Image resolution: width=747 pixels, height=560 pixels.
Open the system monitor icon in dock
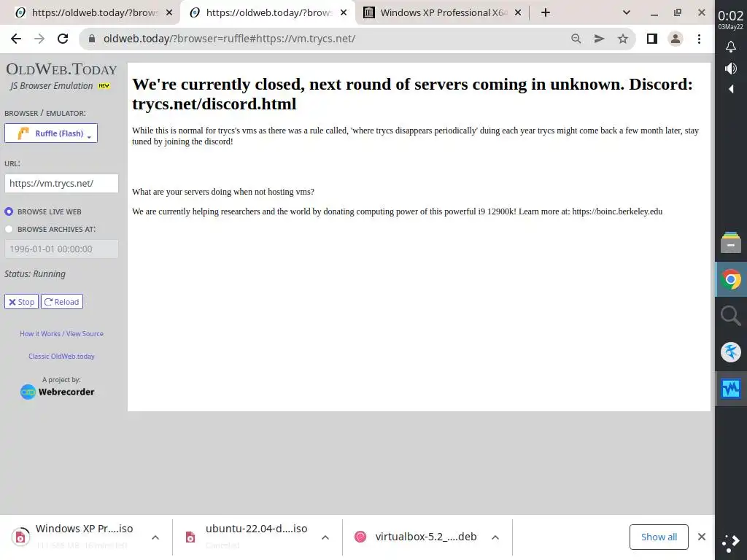731,389
